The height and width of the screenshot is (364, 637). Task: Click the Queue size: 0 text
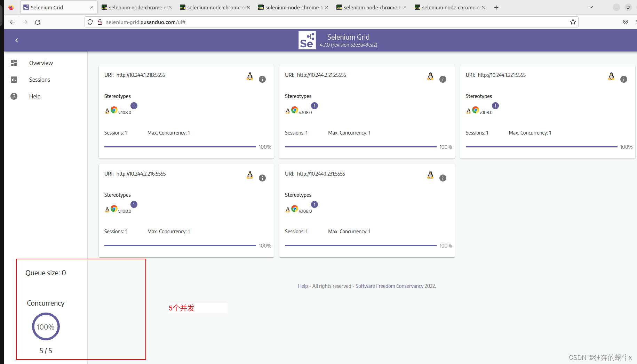tap(46, 273)
